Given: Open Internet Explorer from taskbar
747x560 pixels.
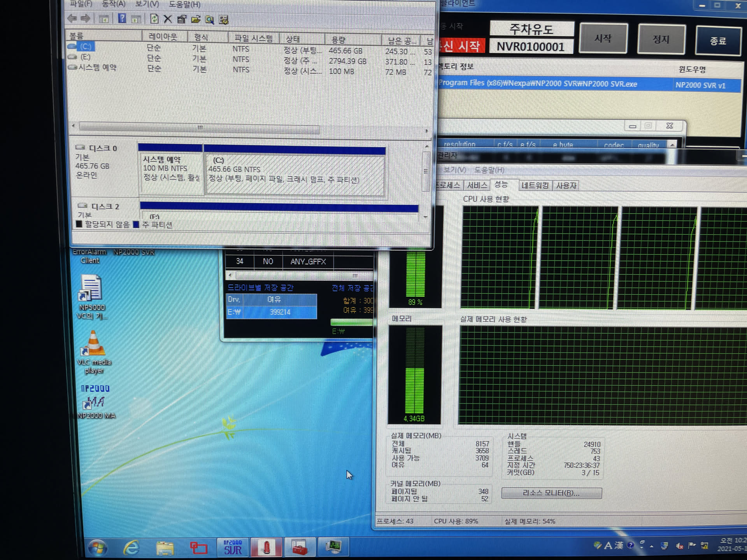Looking at the screenshot, I should pyautogui.click(x=131, y=548).
